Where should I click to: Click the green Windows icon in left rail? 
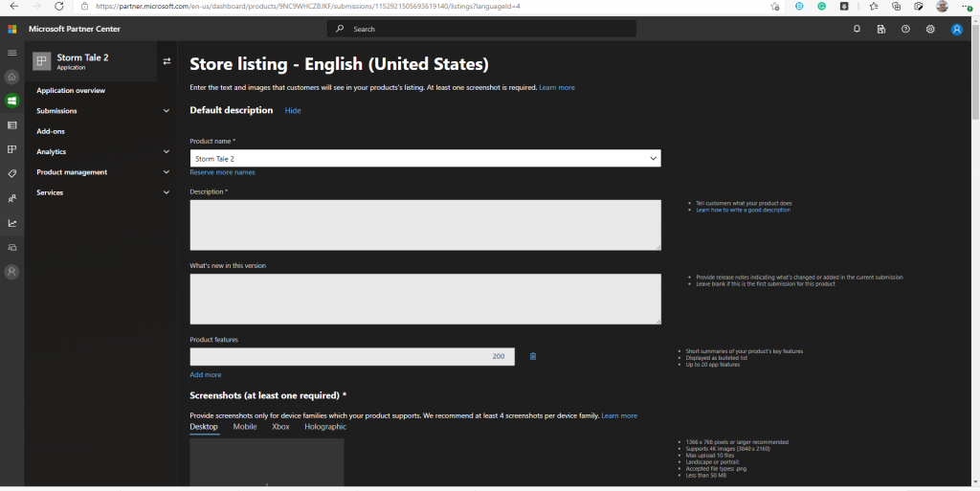(12, 100)
